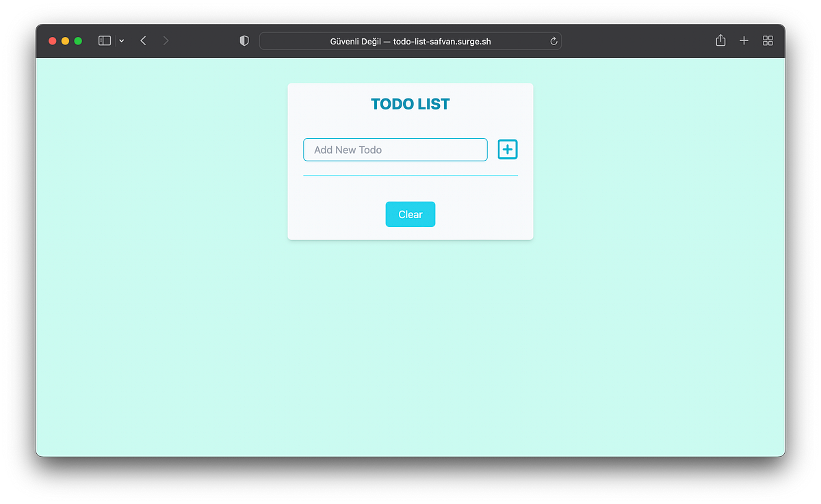The image size is (821, 504).
Task: Click the reload page icon
Action: click(x=553, y=41)
